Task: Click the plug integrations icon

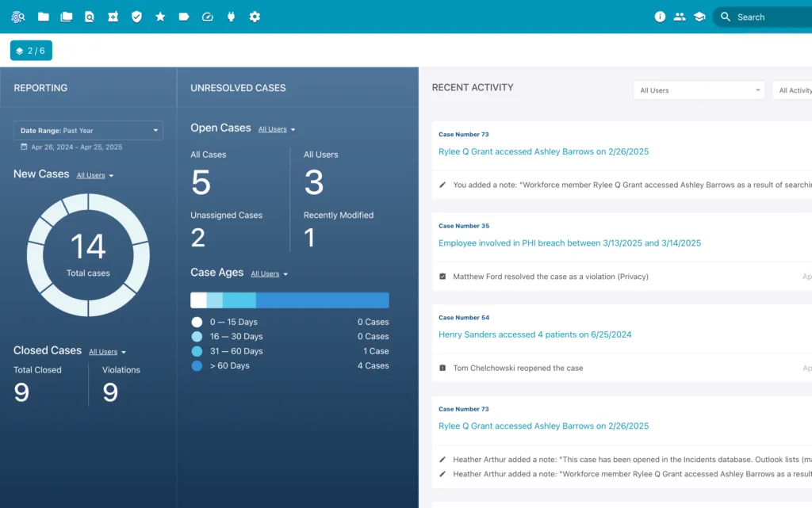Action: pyautogui.click(x=231, y=17)
